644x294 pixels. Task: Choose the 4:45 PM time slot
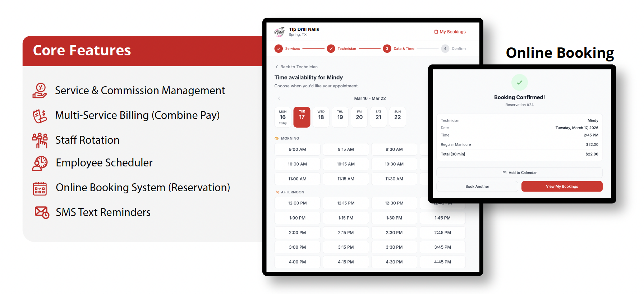coord(442,262)
